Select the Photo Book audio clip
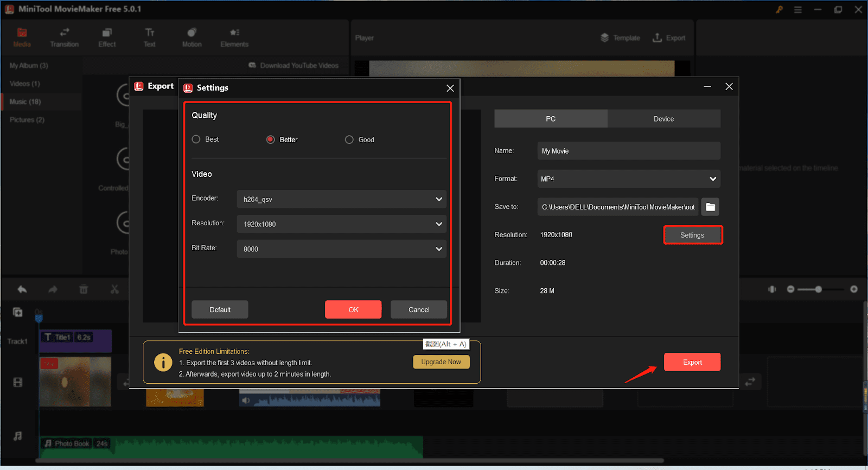Image resolution: width=868 pixels, height=470 pixels. (x=231, y=447)
